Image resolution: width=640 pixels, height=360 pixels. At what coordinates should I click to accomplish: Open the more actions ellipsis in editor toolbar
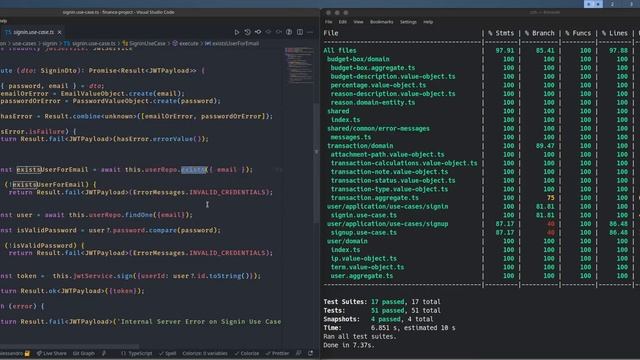coord(310,32)
